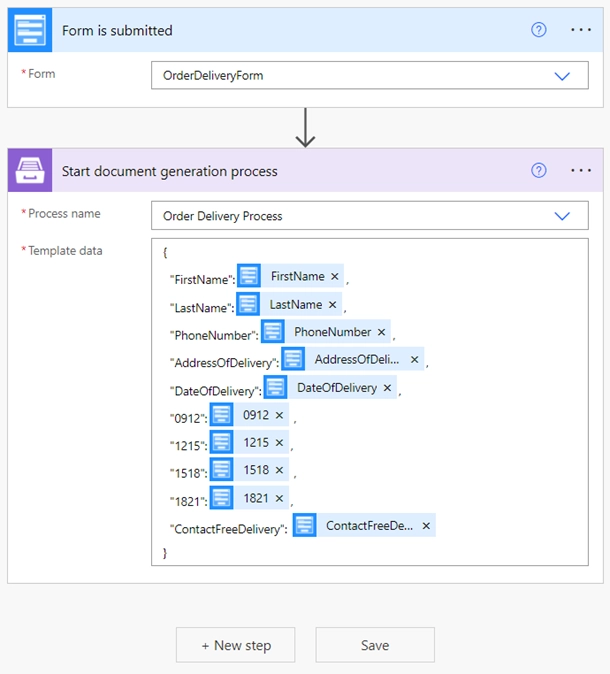
Task: Click the form icon beside 1821 token
Action: 221,498
